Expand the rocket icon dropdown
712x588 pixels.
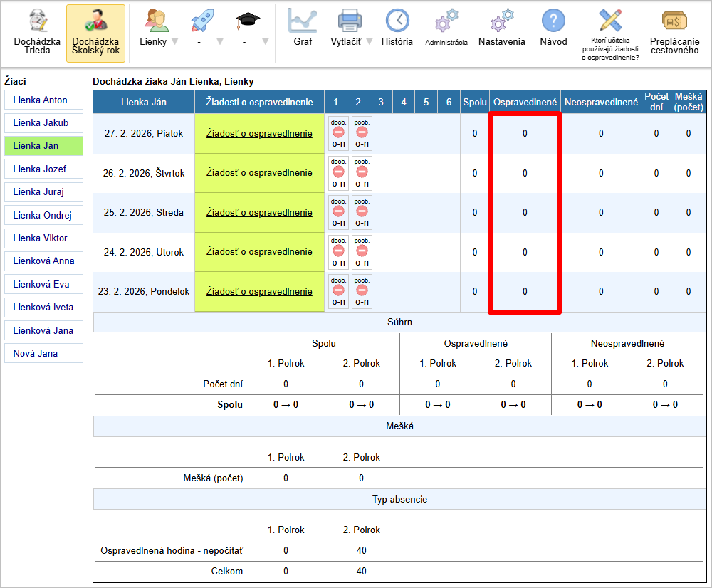219,41
